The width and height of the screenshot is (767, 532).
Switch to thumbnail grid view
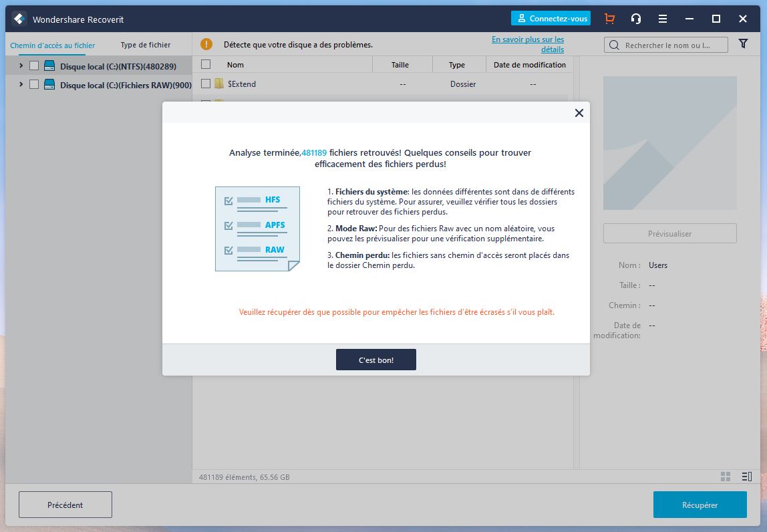tap(726, 477)
